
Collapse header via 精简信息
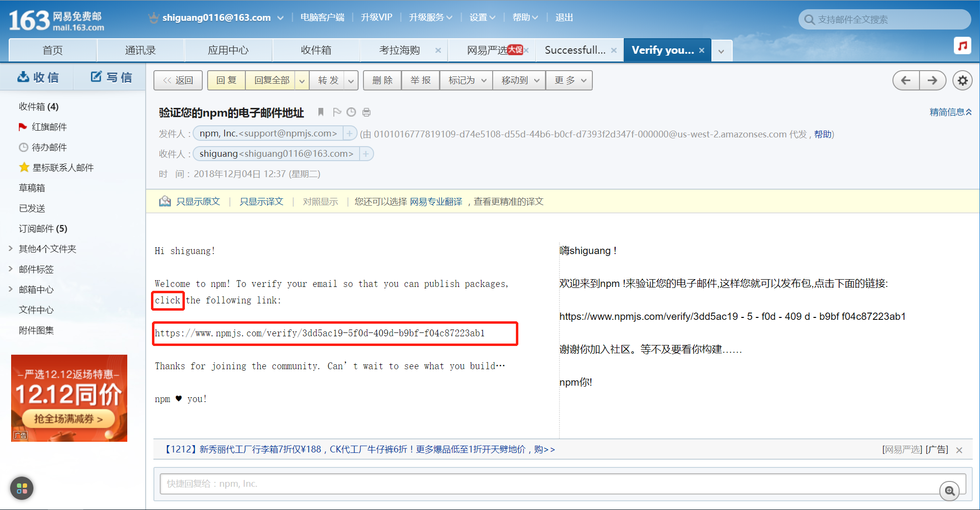pyautogui.click(x=950, y=112)
